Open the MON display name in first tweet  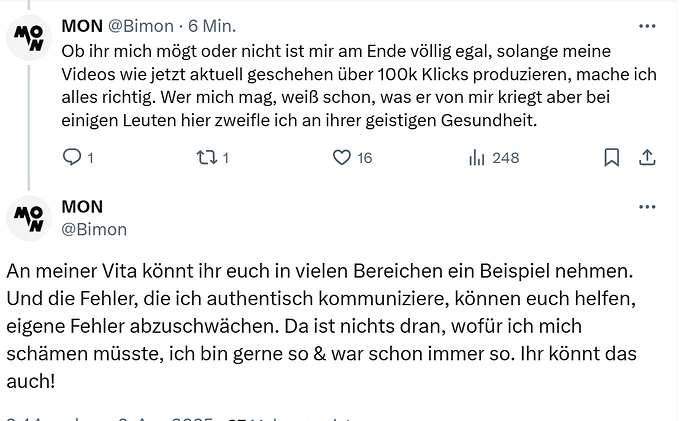point(82,26)
